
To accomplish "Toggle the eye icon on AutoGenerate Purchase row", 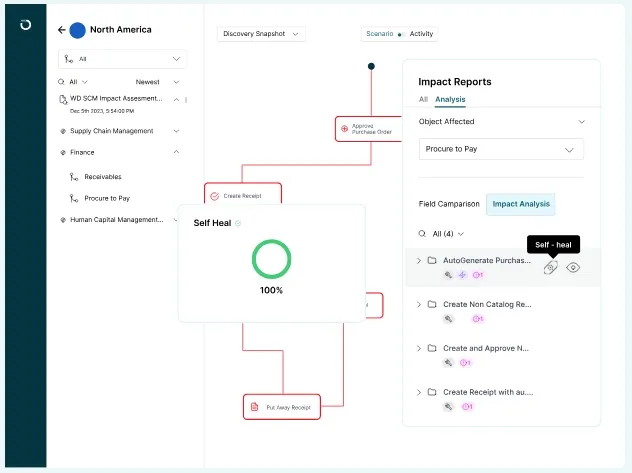I will [573, 267].
